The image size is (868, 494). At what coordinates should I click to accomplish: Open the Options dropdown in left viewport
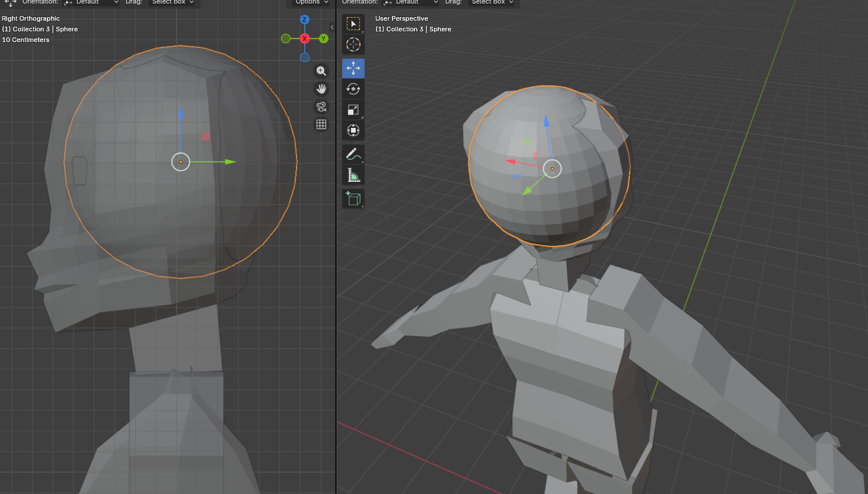[x=311, y=2]
